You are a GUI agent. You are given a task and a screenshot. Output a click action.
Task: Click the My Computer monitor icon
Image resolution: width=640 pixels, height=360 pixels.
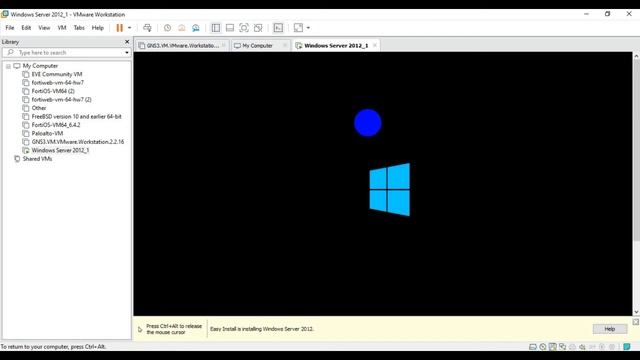(17, 66)
